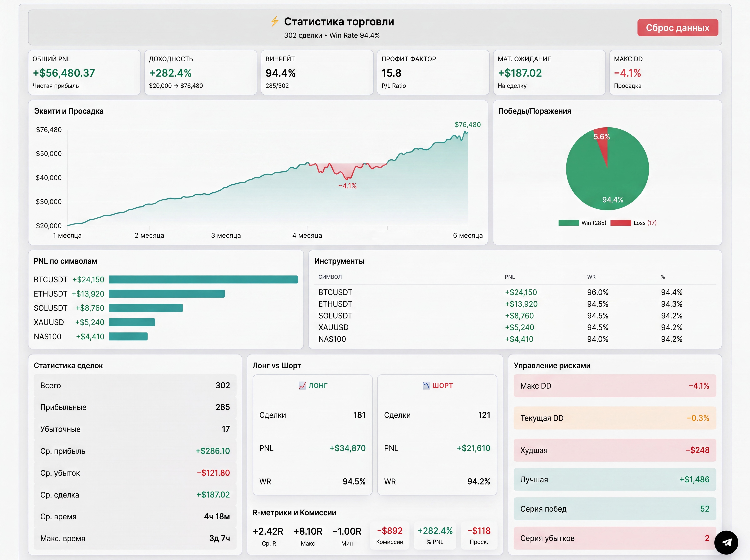The width and height of the screenshot is (750, 560).
Task: Select the "Всего" row showing 302
Action: (135, 385)
